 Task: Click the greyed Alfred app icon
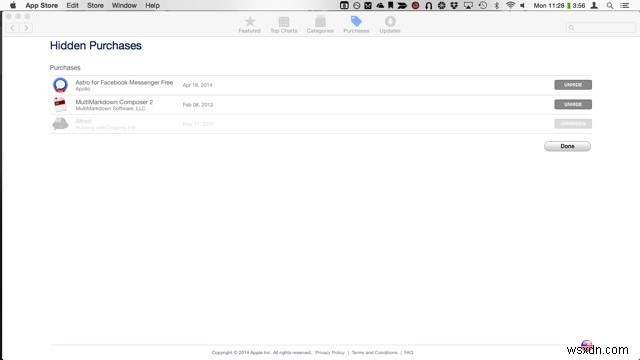pos(60,124)
